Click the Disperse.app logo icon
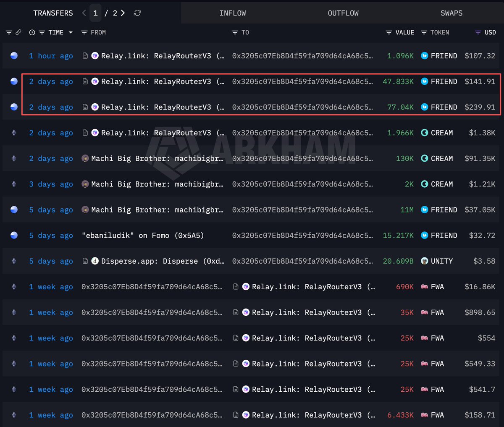 (x=95, y=261)
